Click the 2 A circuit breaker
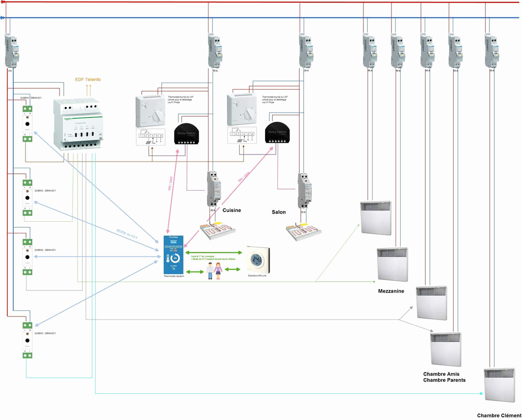 (12, 50)
